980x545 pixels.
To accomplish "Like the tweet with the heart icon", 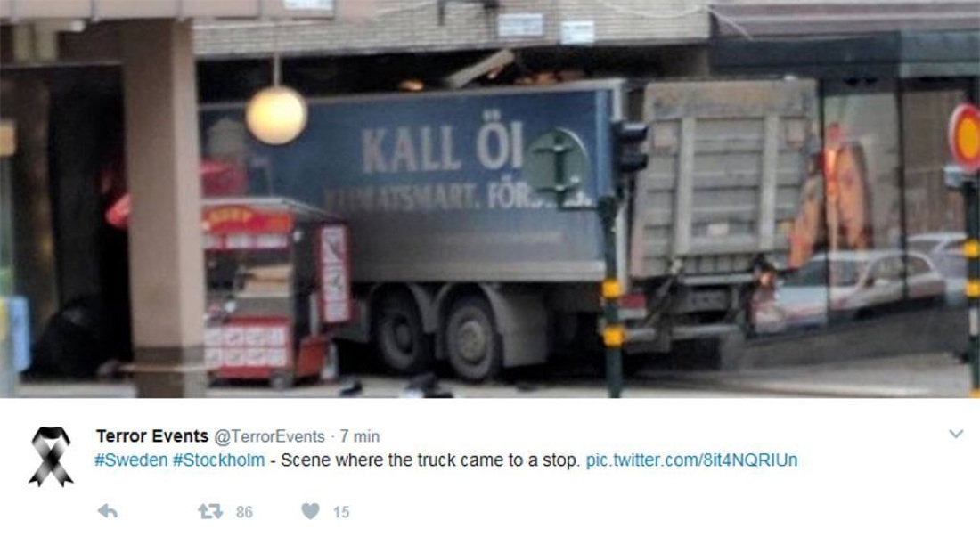I will pos(310,511).
